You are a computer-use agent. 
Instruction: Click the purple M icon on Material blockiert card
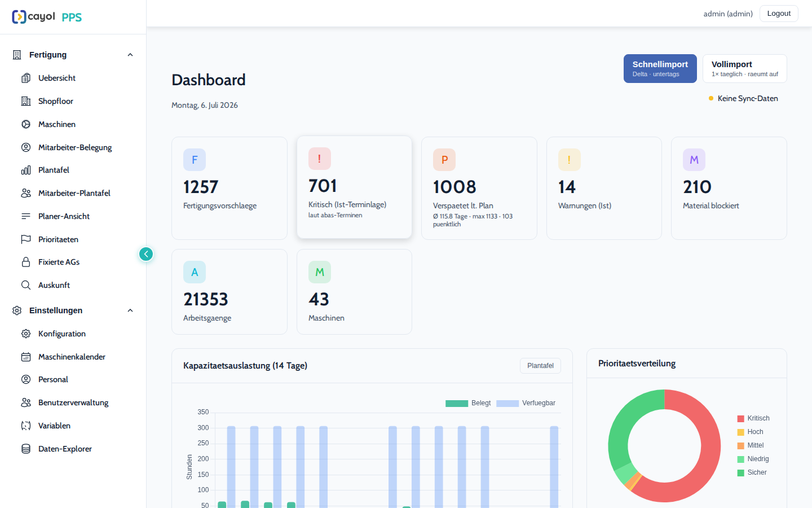point(694,160)
